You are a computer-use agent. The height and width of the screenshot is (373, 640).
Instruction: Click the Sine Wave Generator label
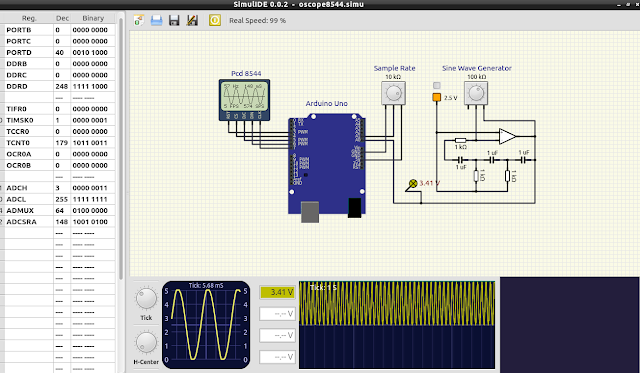point(477,68)
